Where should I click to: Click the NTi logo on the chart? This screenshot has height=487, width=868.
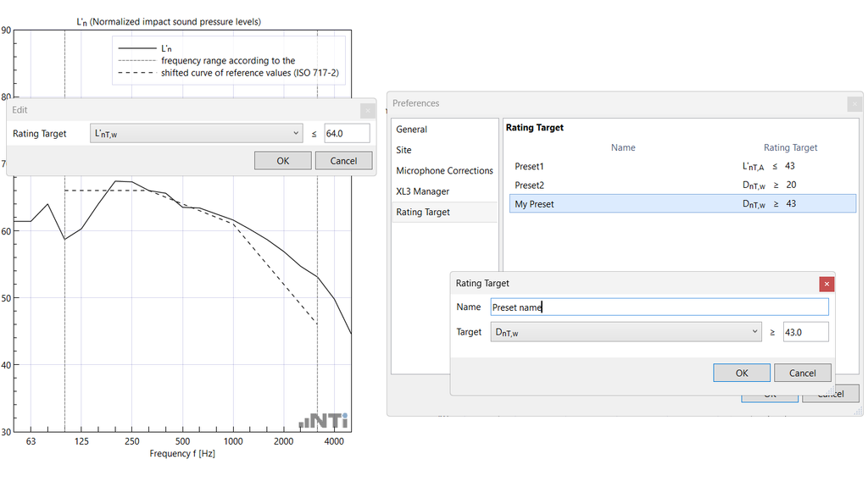pos(323,421)
